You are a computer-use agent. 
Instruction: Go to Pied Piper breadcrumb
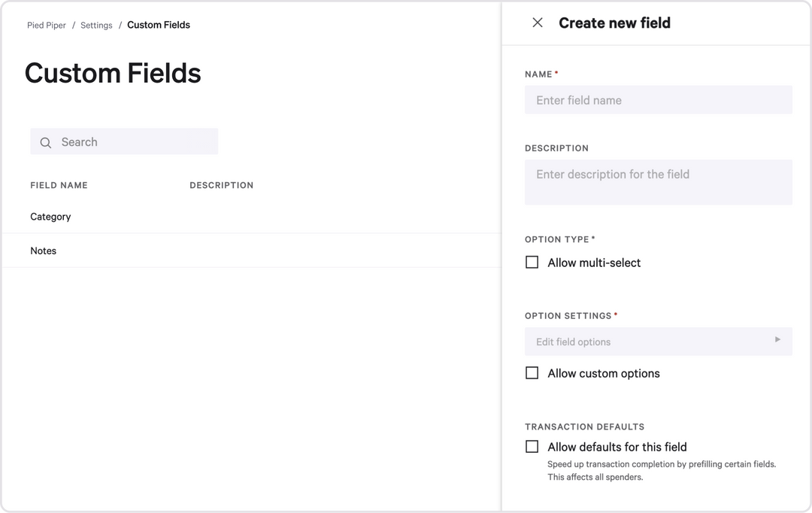pyautogui.click(x=47, y=26)
